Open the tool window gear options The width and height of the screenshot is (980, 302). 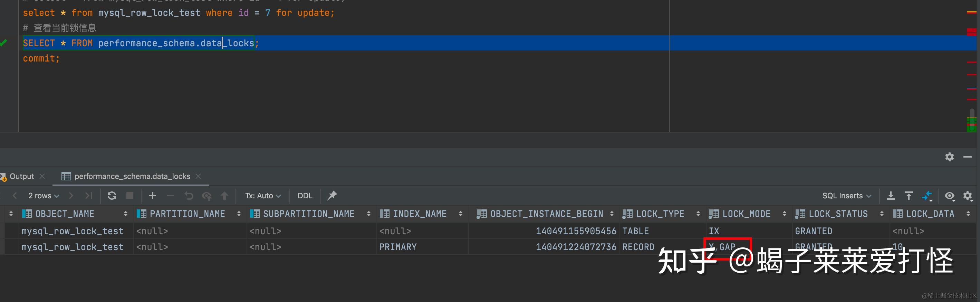[x=950, y=157]
